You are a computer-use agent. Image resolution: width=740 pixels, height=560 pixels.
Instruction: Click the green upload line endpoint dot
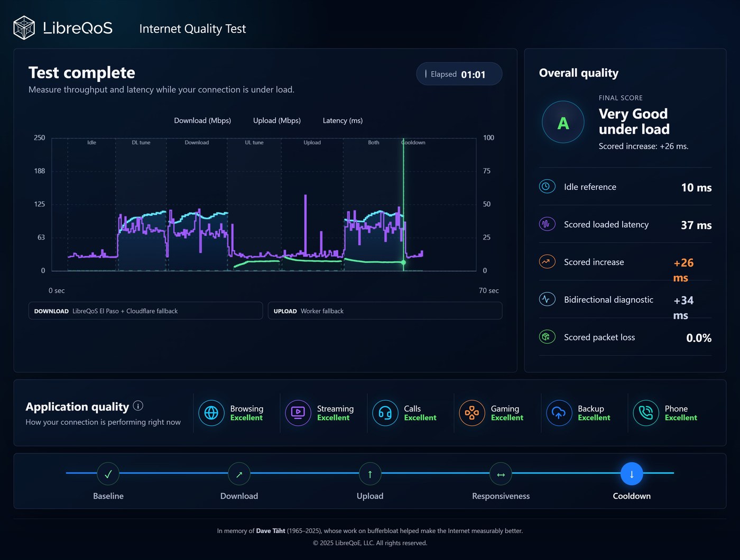(x=403, y=262)
